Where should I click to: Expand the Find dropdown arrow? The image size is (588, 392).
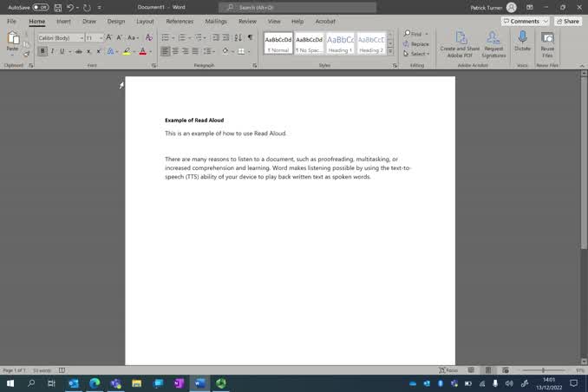point(426,34)
